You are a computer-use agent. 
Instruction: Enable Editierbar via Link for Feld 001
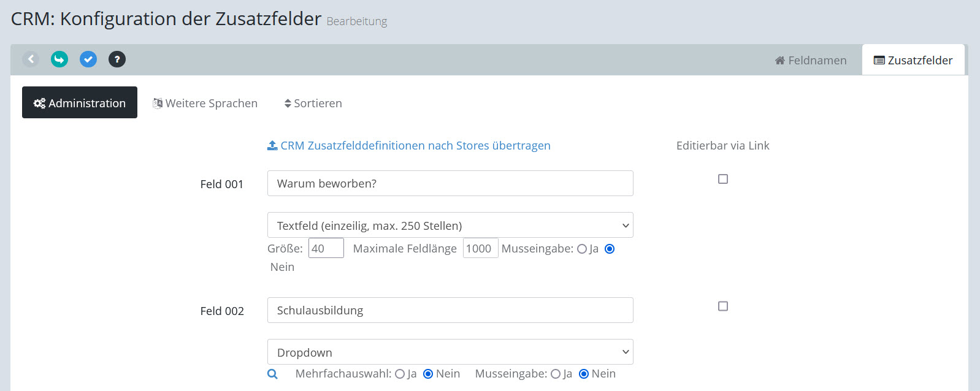[723, 179]
